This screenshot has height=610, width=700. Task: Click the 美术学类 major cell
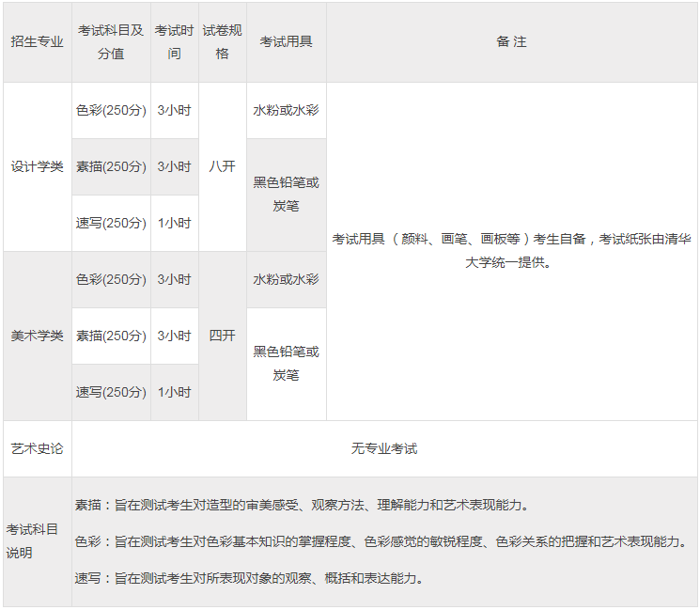[x=37, y=336]
